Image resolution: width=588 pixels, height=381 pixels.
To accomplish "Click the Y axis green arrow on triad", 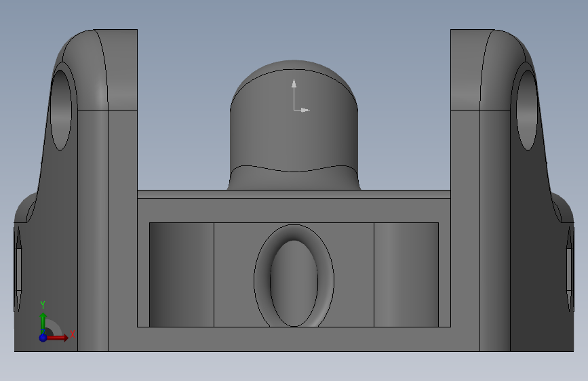I will click(x=43, y=323).
